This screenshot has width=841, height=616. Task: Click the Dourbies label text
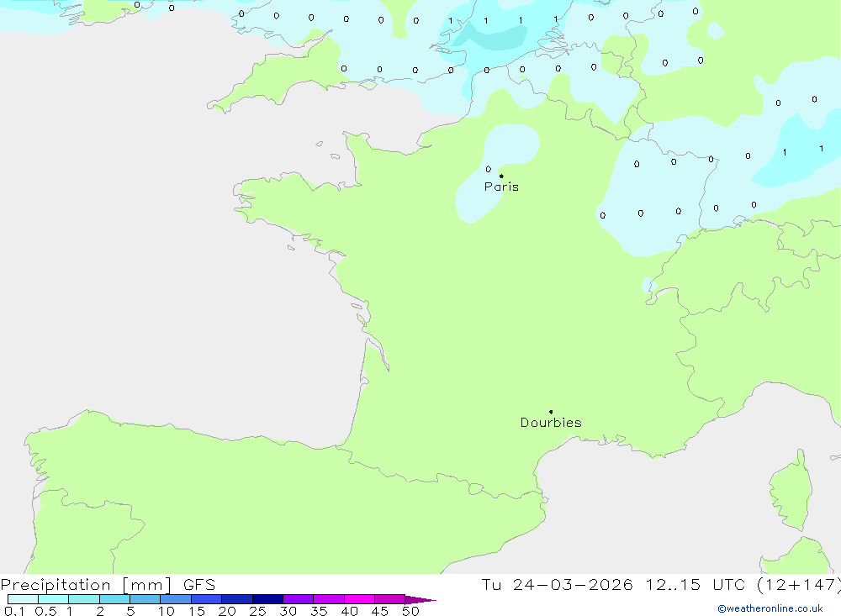(551, 423)
